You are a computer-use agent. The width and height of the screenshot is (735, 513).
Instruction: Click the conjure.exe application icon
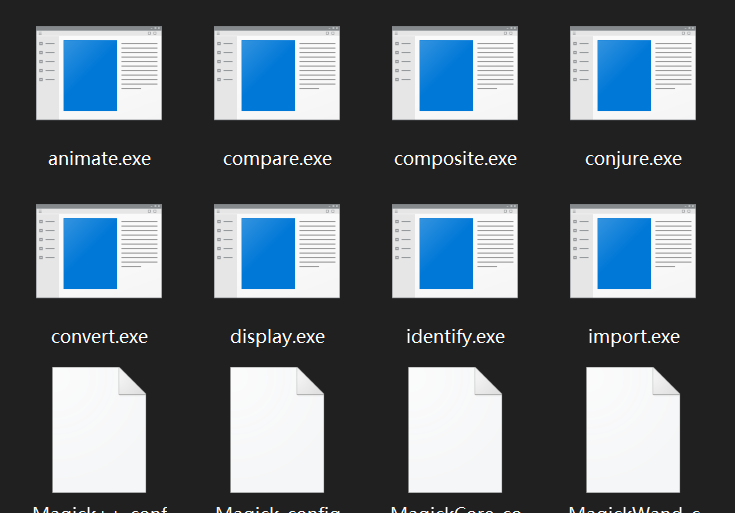[633, 73]
